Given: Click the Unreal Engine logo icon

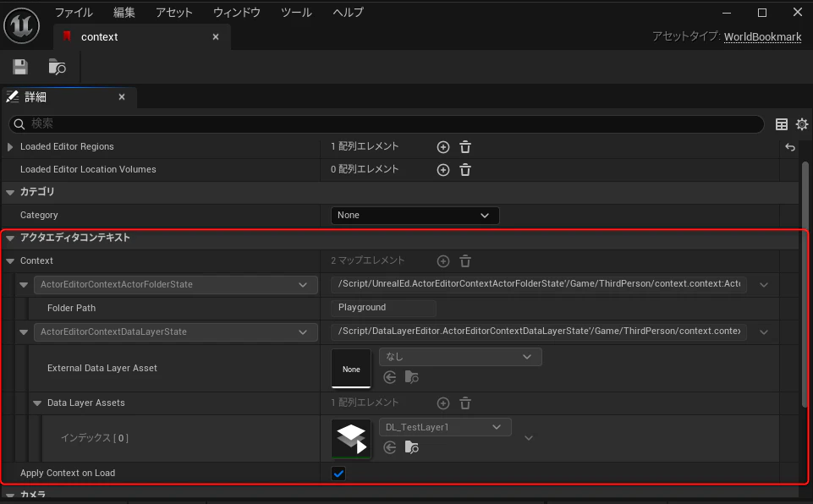Looking at the screenshot, I should [22, 25].
